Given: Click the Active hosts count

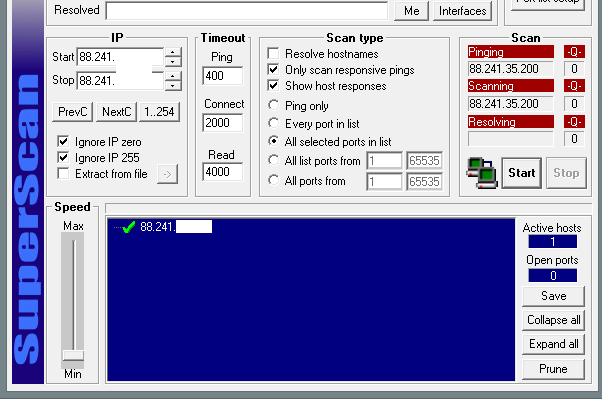Looking at the screenshot, I should click(x=552, y=242).
